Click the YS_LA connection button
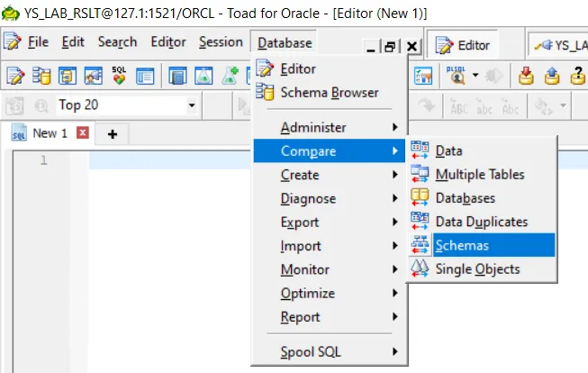Viewport: 588px width, 373px height. [559, 45]
